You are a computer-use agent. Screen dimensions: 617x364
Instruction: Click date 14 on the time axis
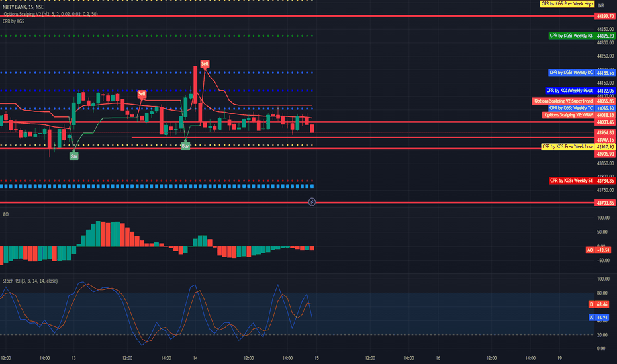(x=195, y=358)
